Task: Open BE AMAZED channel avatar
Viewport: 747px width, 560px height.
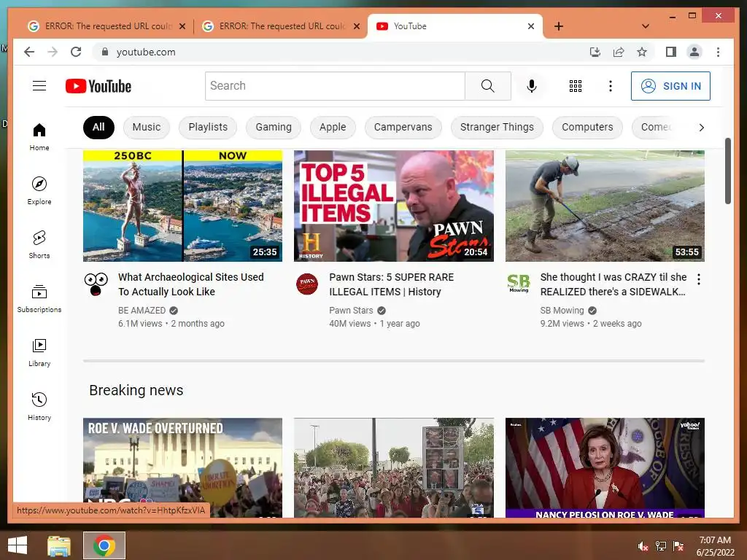Action: tap(96, 284)
